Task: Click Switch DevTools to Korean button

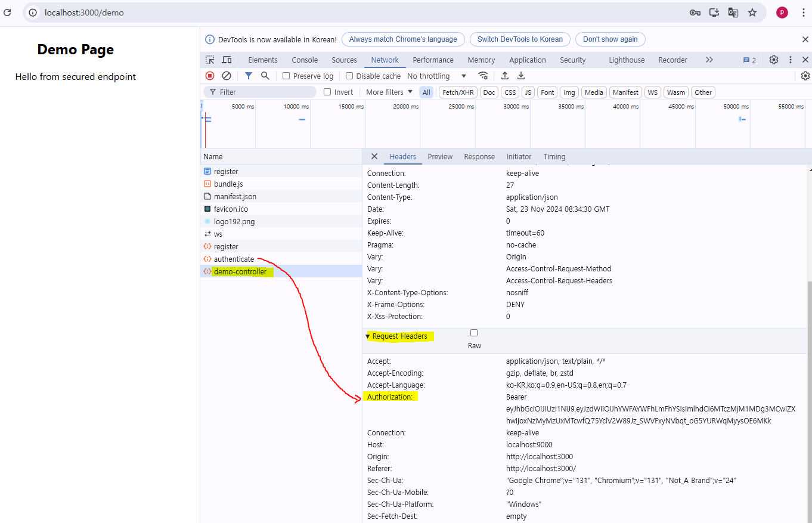Action: (x=520, y=39)
